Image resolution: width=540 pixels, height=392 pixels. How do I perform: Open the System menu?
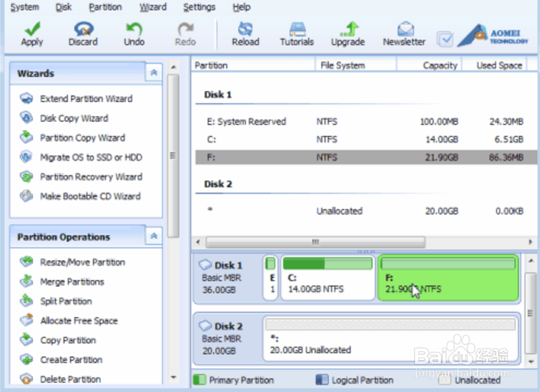24,7
